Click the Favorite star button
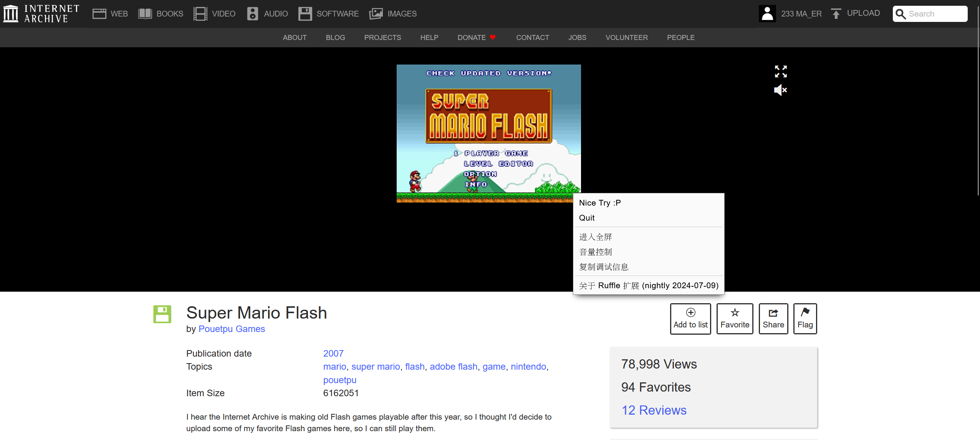 point(735,319)
